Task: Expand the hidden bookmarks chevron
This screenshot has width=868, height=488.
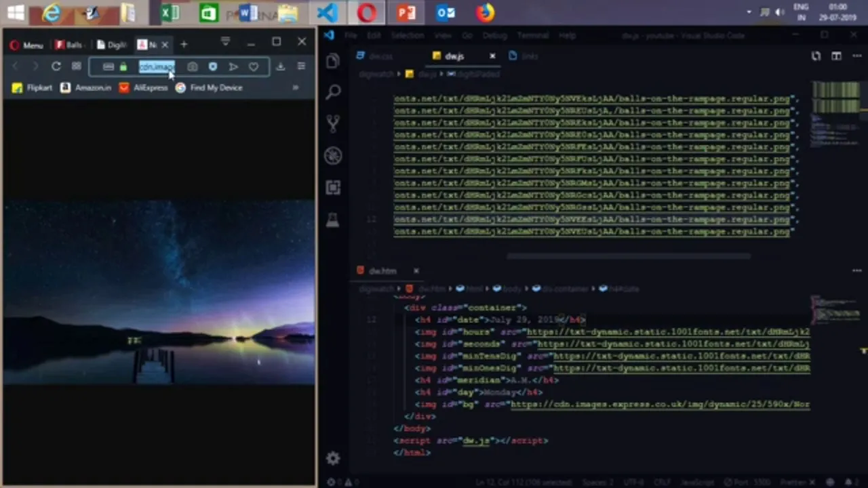Action: coord(296,87)
